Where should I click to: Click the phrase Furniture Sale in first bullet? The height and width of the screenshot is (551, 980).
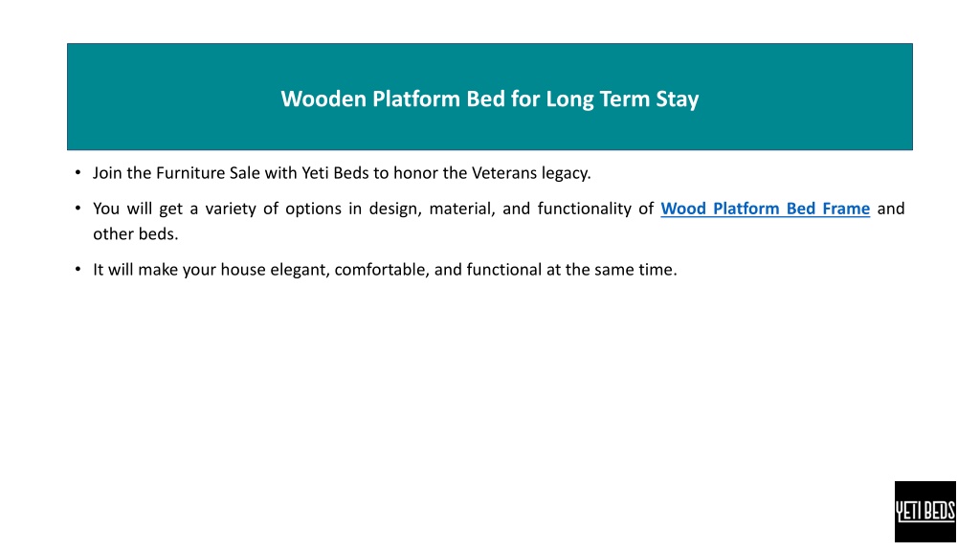(208, 173)
